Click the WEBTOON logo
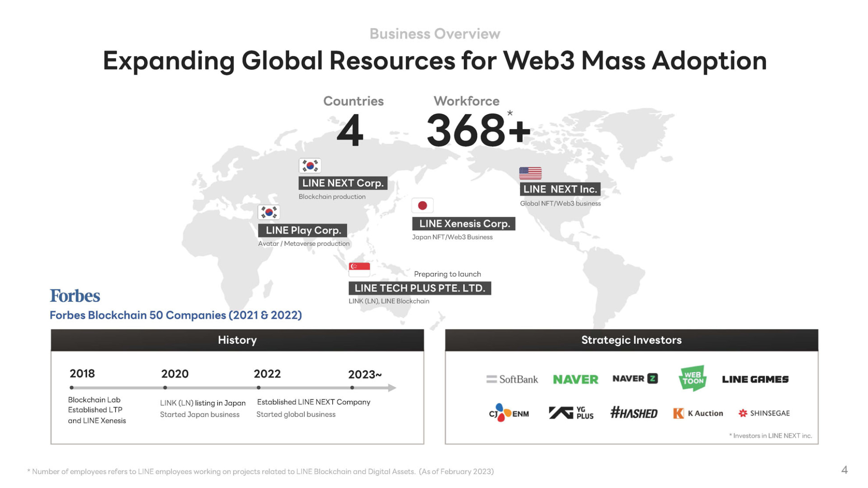The width and height of the screenshot is (868, 488). 692,378
